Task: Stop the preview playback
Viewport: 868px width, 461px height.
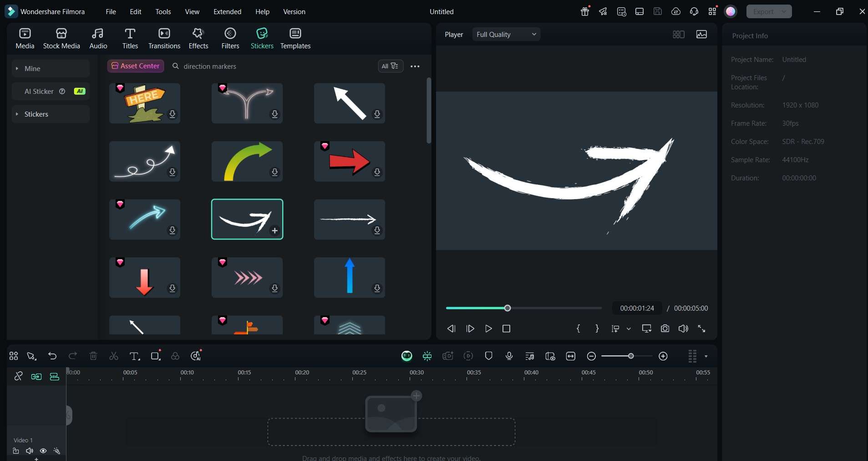Action: coord(506,328)
